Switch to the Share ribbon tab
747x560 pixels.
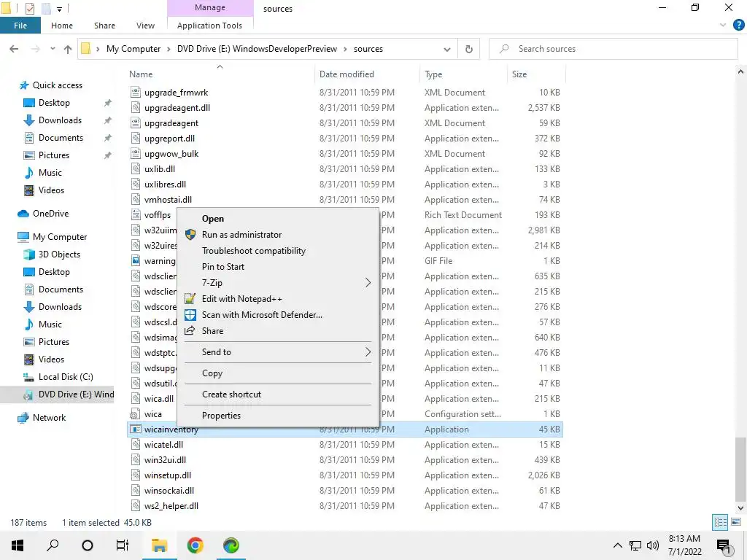[x=104, y=26]
